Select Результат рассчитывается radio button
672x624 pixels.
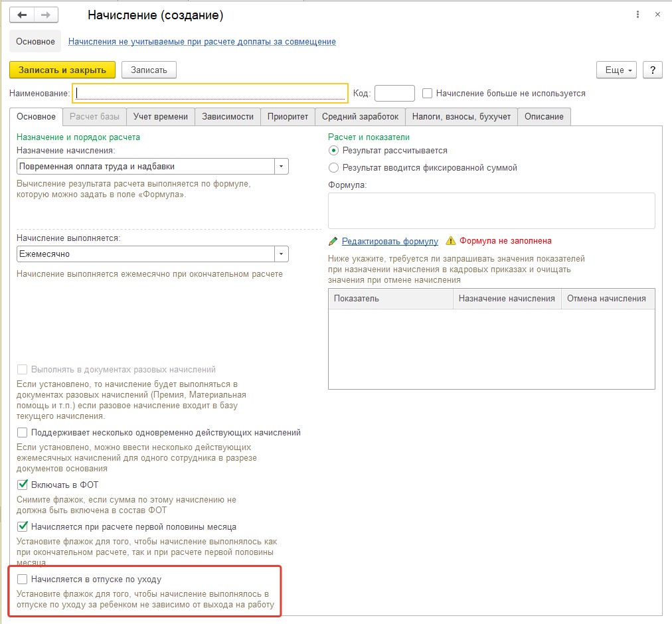point(333,151)
